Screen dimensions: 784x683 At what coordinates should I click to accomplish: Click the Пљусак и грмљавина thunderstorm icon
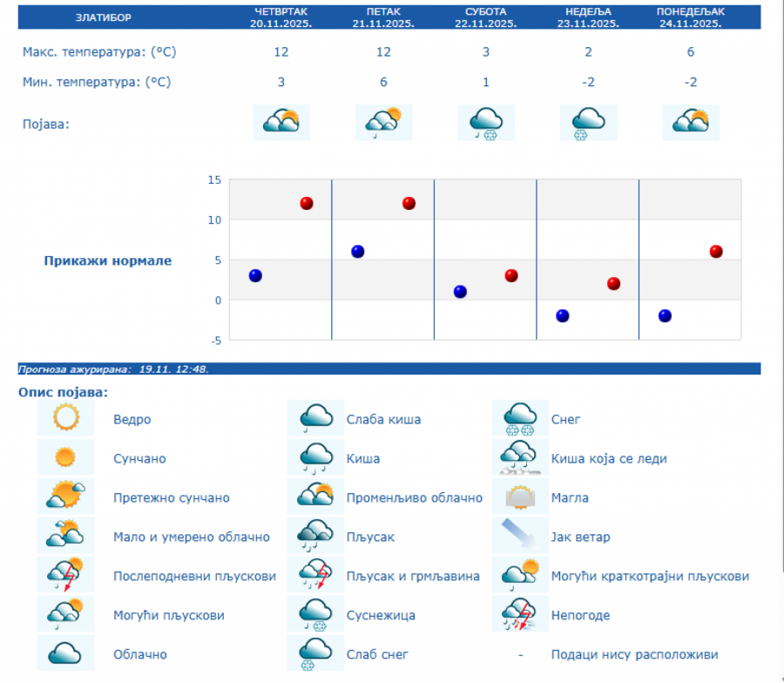(315, 576)
